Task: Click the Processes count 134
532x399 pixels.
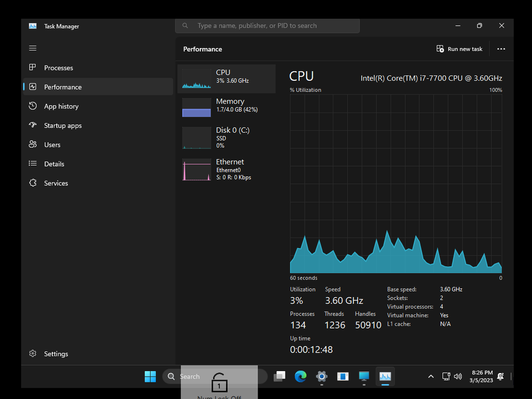Action: 298,325
